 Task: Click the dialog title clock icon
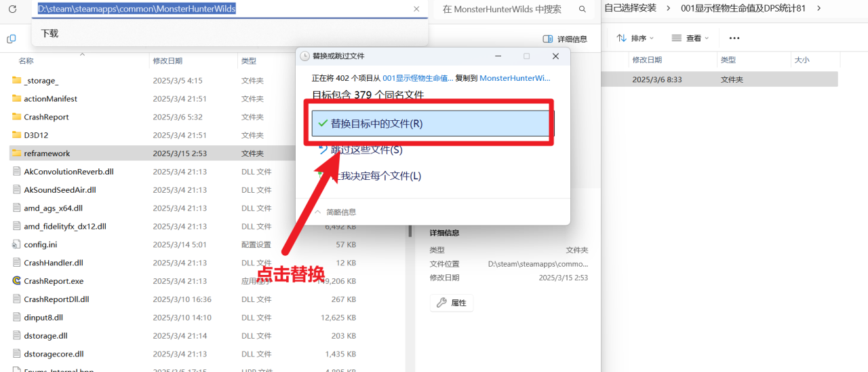[x=304, y=56]
